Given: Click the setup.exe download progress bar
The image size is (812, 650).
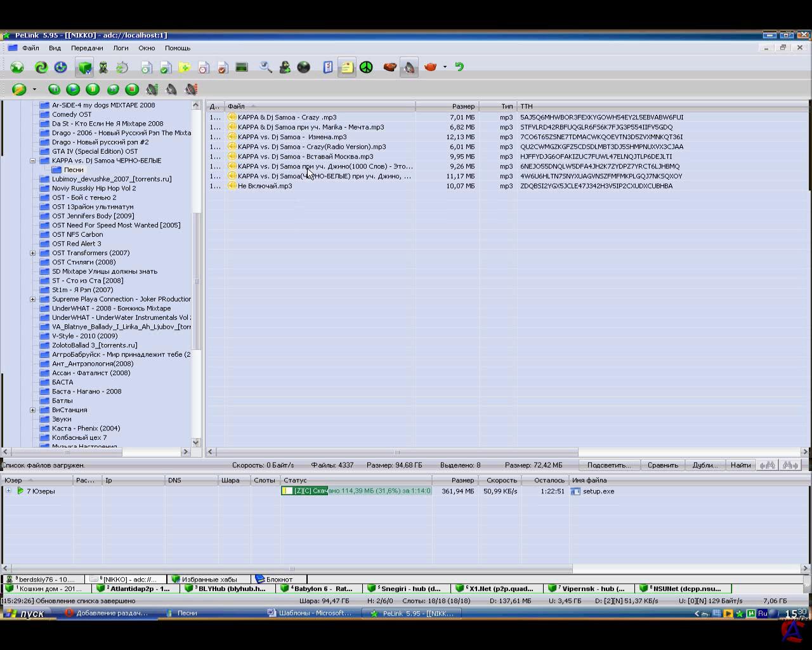Looking at the screenshot, I should click(x=357, y=491).
